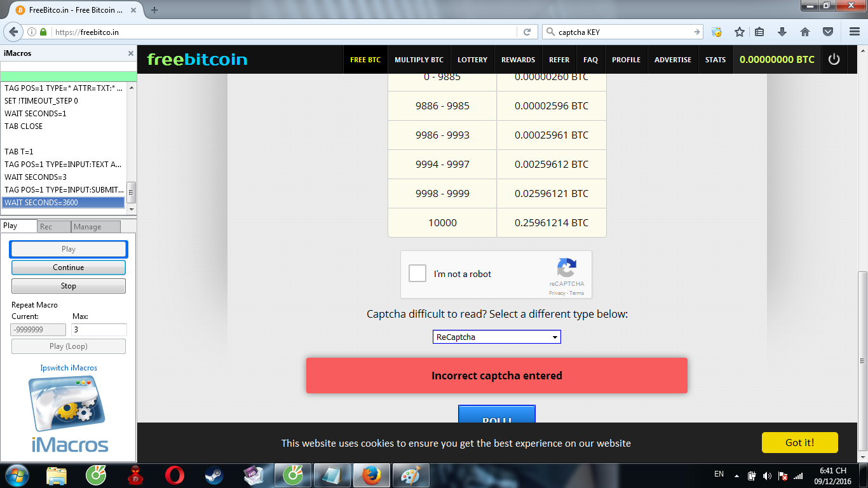Open Steam from the taskbar
This screenshot has width=868, height=488.
coord(214,475)
